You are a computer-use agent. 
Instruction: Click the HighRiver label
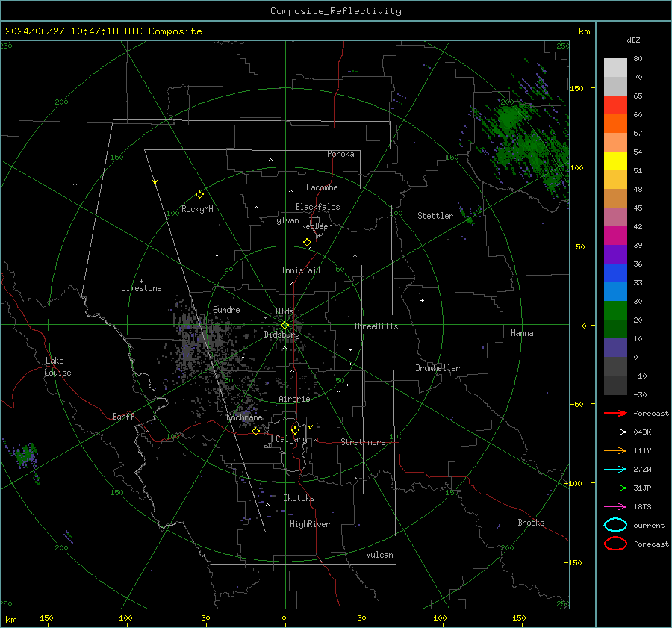[x=310, y=524]
